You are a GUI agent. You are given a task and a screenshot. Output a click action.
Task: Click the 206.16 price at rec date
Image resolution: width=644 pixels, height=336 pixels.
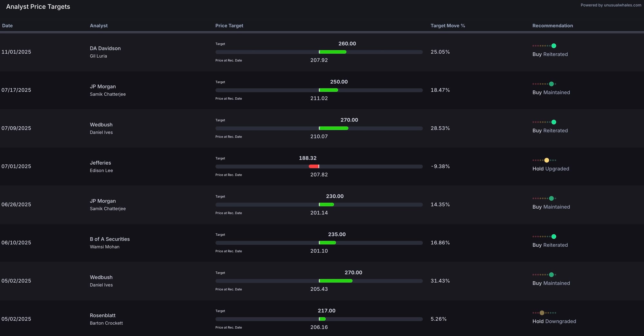319,327
